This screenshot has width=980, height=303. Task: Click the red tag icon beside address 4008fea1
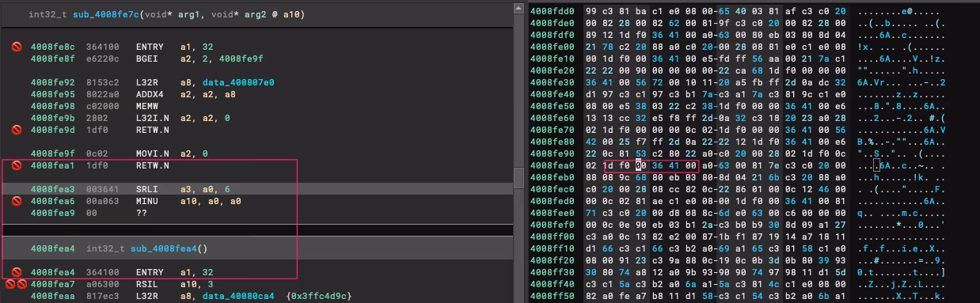(x=16, y=166)
